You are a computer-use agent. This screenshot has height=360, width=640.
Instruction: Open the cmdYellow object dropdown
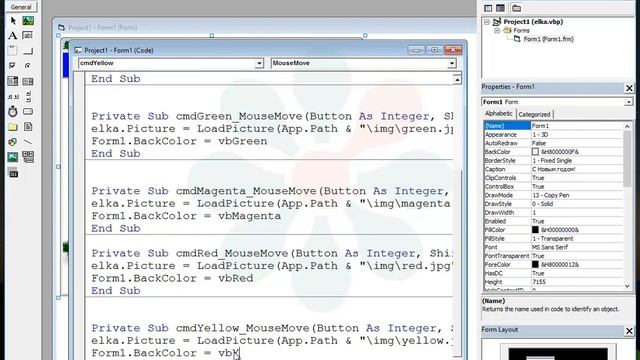pyautogui.click(x=259, y=63)
